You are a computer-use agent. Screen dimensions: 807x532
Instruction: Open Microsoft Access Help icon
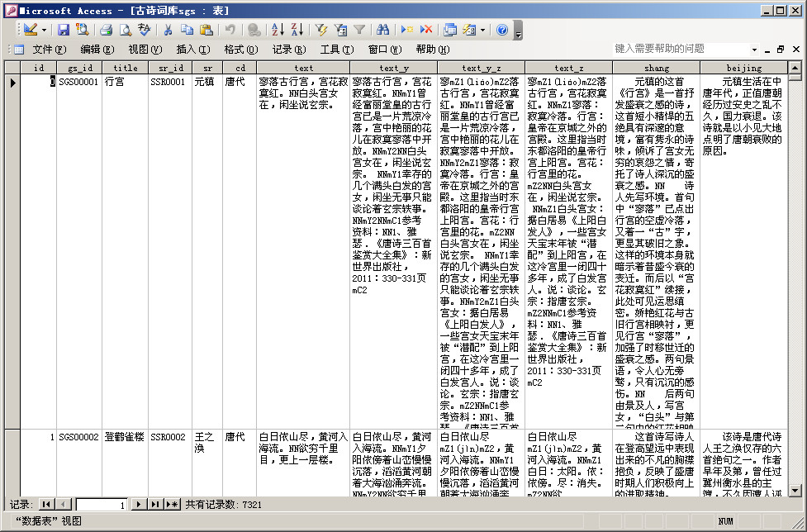(x=502, y=30)
